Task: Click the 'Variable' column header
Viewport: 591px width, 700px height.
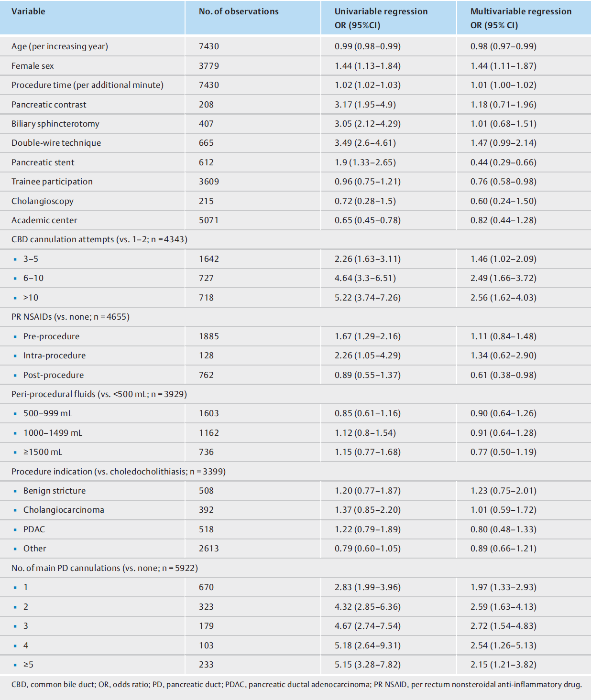Action: 28,11
